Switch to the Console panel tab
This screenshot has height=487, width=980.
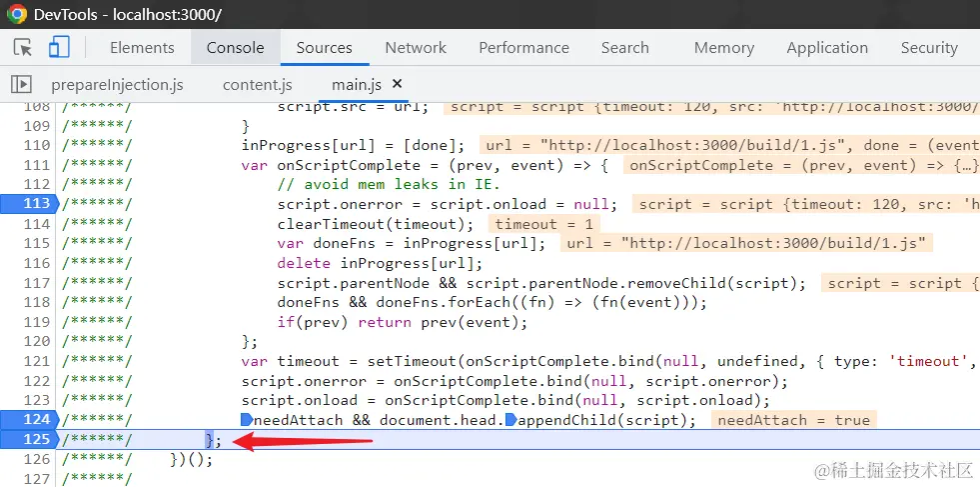pyautogui.click(x=235, y=48)
